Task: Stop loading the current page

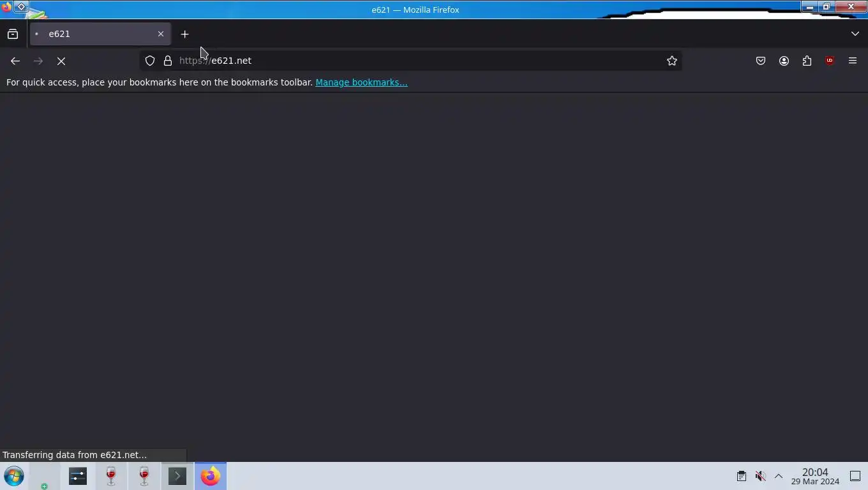Action: coord(61,61)
